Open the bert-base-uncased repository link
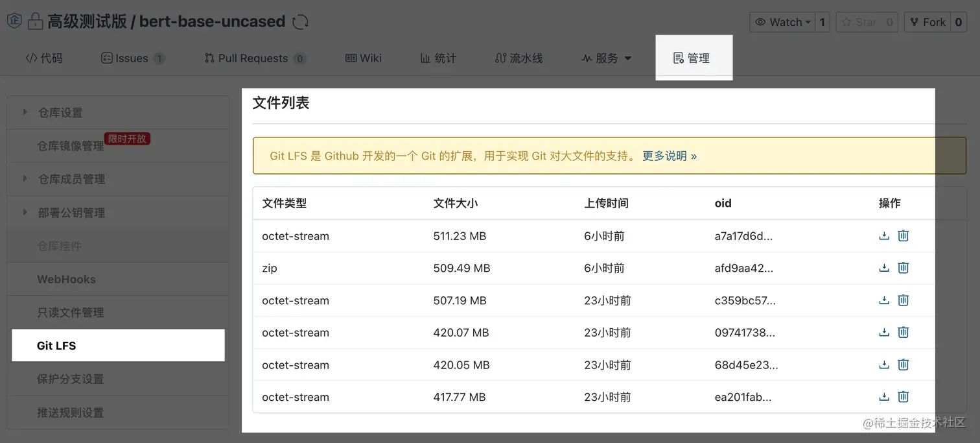Viewport: 980px width, 443px height. pyautogui.click(x=212, y=21)
